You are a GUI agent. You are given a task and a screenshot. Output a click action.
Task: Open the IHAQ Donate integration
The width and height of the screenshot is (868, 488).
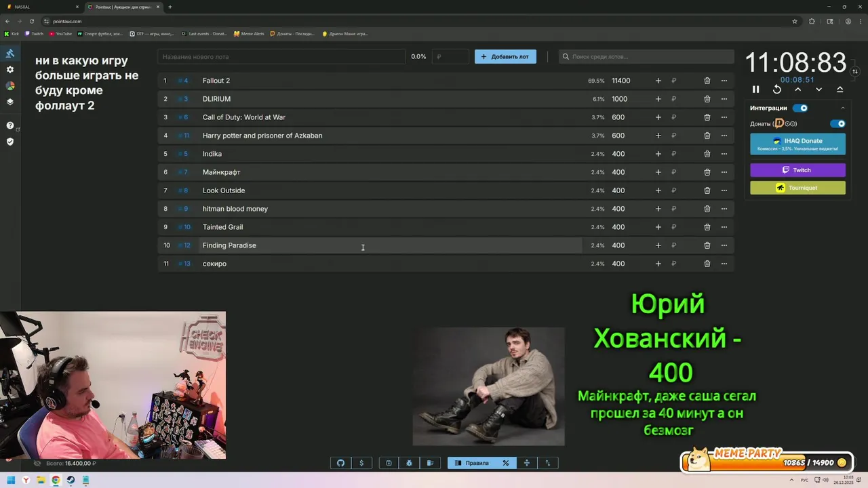point(797,144)
